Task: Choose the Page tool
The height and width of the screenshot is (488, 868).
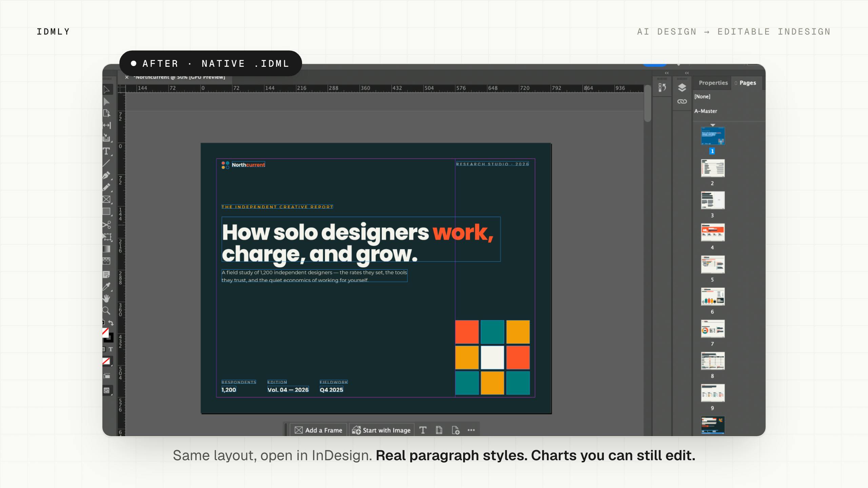Action: coord(106,114)
